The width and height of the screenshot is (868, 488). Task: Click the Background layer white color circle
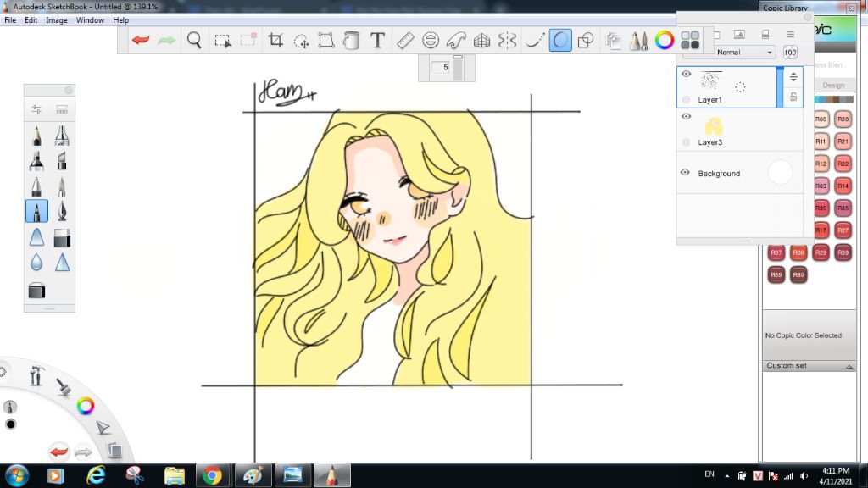tap(780, 173)
